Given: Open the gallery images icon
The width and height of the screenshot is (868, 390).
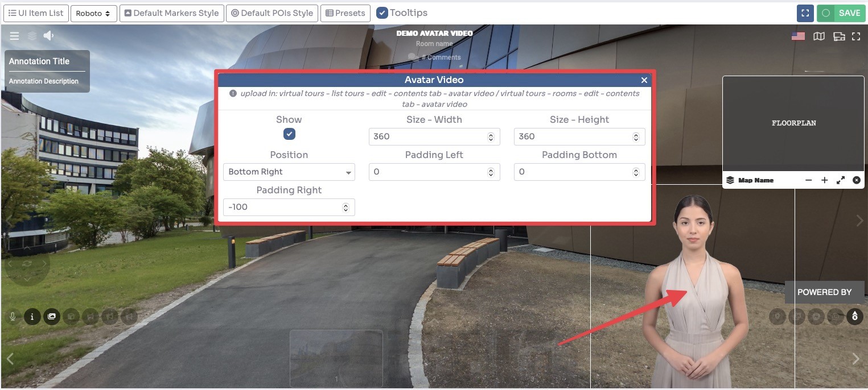Looking at the screenshot, I should coord(52,317).
